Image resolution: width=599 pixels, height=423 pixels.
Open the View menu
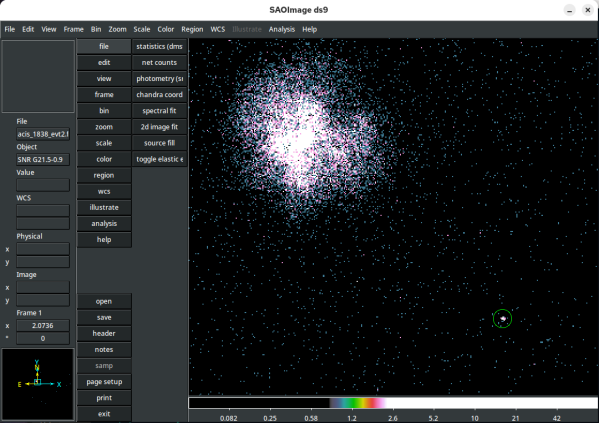[49, 29]
